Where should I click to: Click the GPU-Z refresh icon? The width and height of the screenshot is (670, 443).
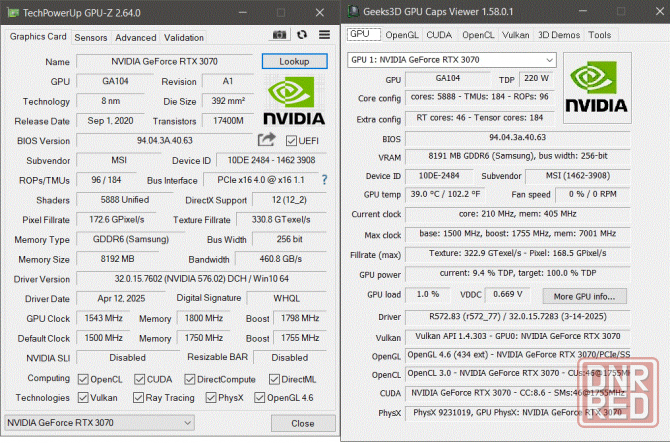pyautogui.click(x=302, y=35)
